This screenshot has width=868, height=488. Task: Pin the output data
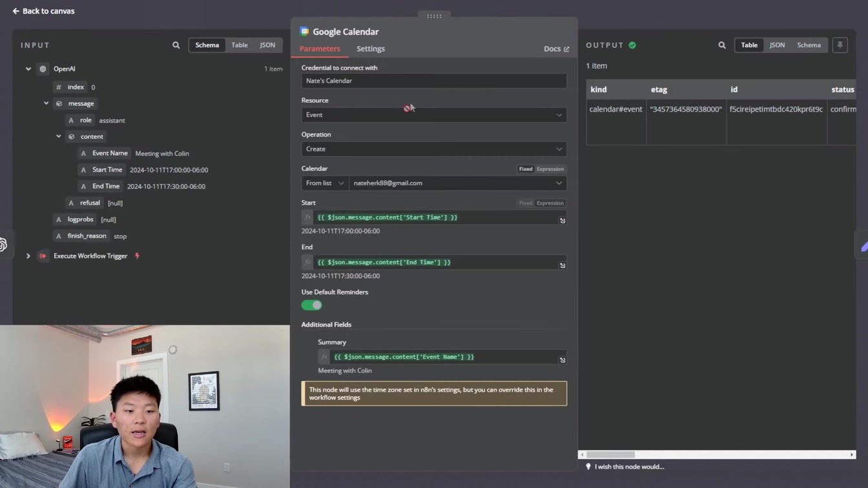[x=840, y=45]
